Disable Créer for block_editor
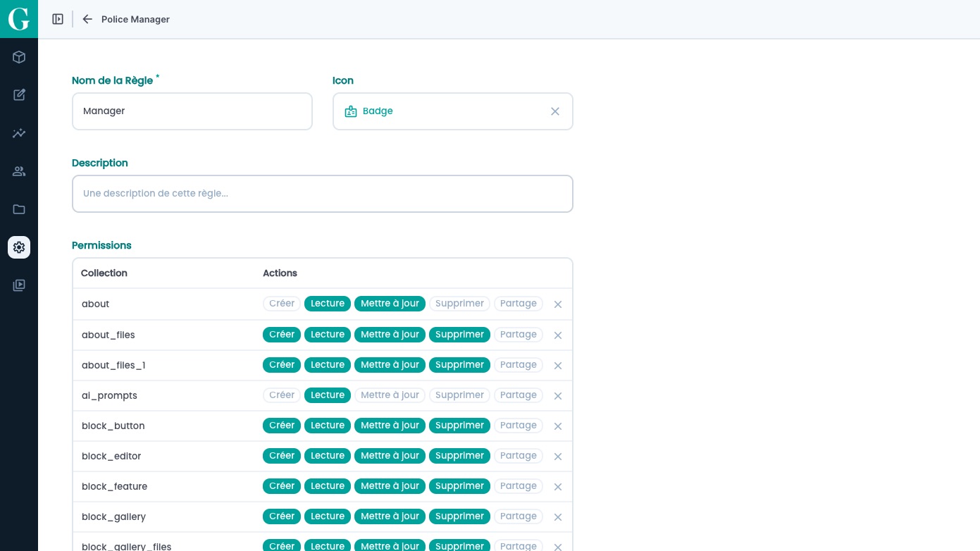Screen dimensions: 980x551 [282, 456]
